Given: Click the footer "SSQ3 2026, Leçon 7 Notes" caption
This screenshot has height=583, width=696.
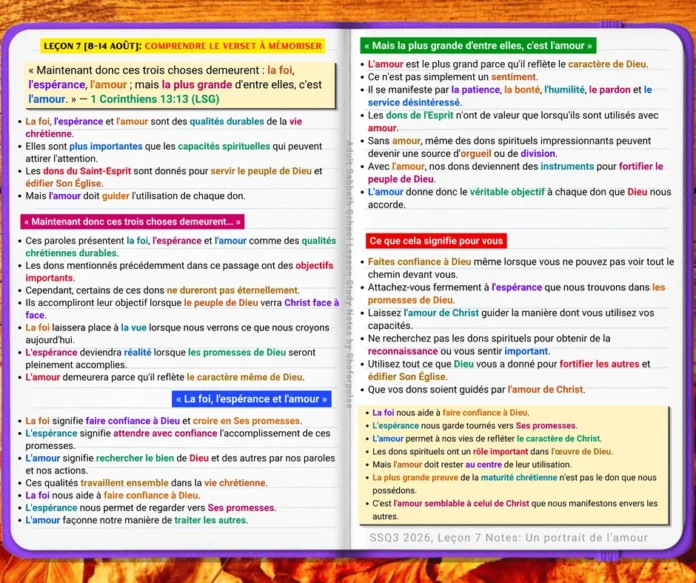Looking at the screenshot, I should click(x=509, y=538).
